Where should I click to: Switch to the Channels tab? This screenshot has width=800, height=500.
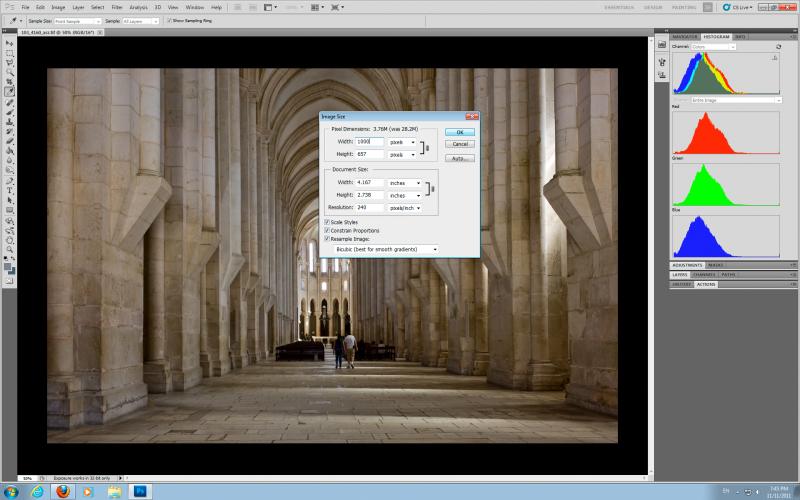(x=704, y=275)
